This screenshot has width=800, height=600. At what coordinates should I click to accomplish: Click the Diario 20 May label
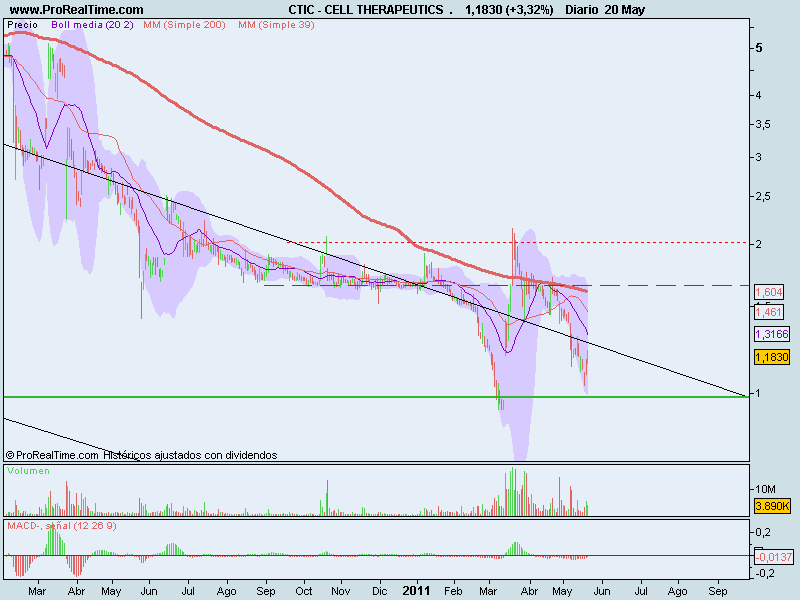[x=605, y=10]
